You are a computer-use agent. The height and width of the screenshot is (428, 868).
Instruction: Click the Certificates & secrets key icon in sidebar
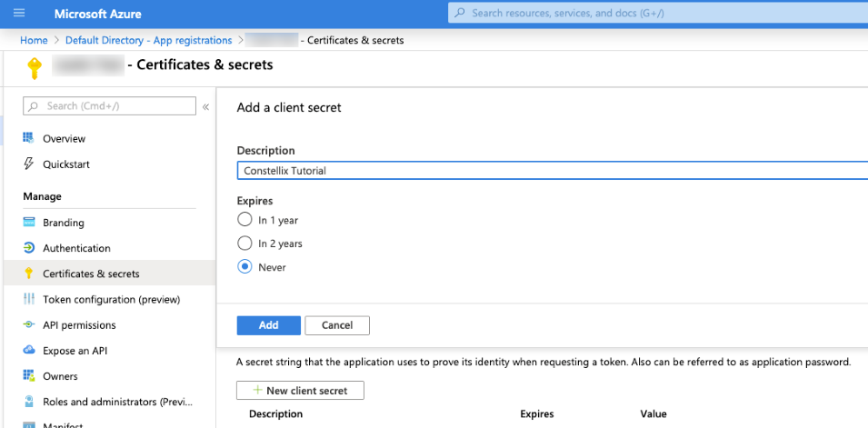click(29, 274)
